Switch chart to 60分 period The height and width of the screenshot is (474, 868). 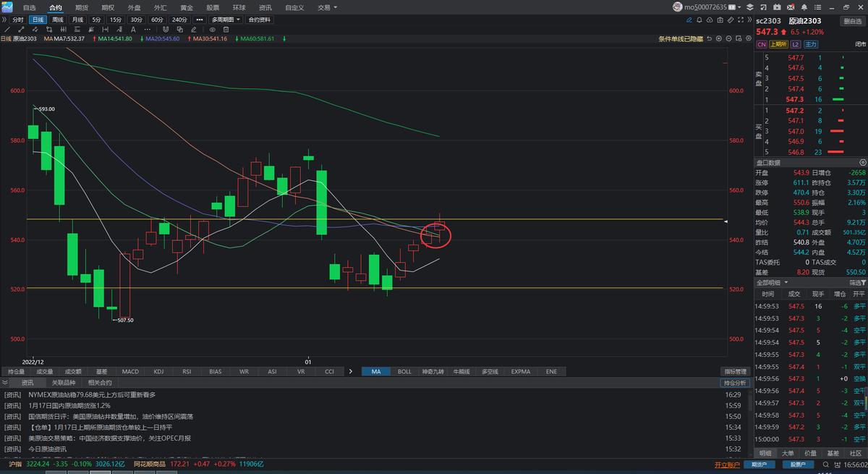156,20
